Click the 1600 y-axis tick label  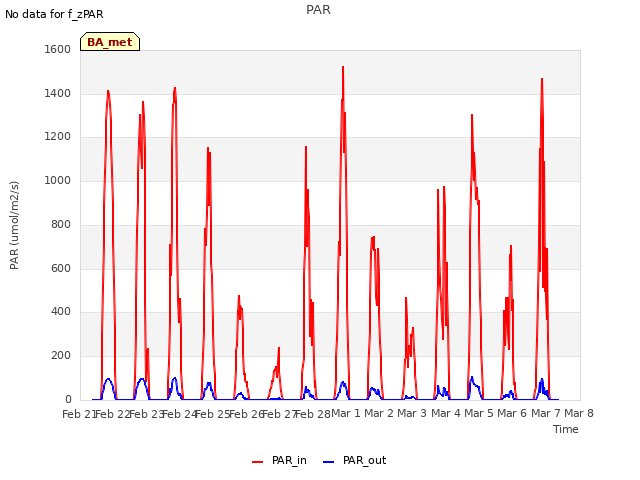58,49
